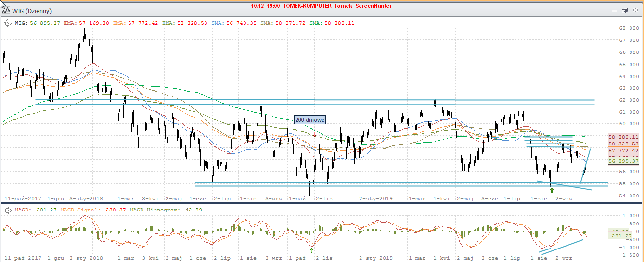Click the MACD Signal legend label
644x262 pixels.
tap(81, 209)
